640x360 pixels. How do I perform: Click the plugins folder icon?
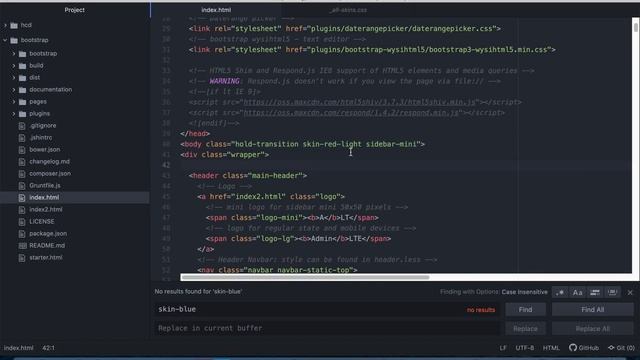click(x=22, y=114)
